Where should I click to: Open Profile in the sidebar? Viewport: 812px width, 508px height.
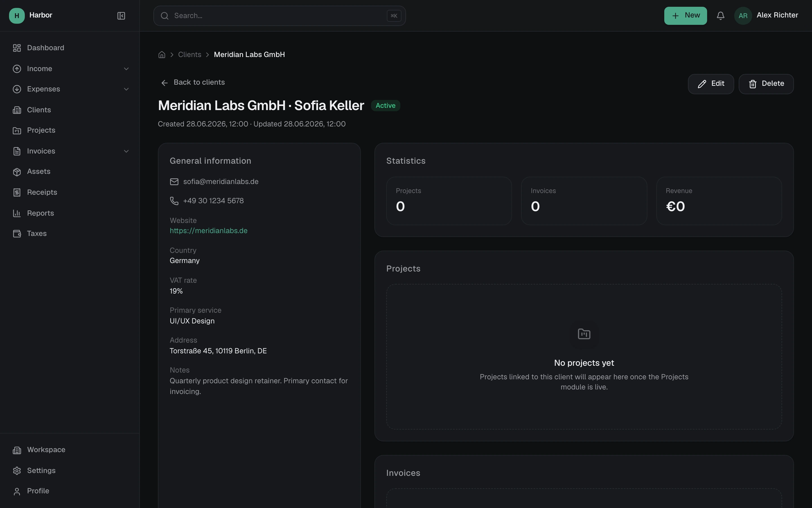(x=69, y=491)
